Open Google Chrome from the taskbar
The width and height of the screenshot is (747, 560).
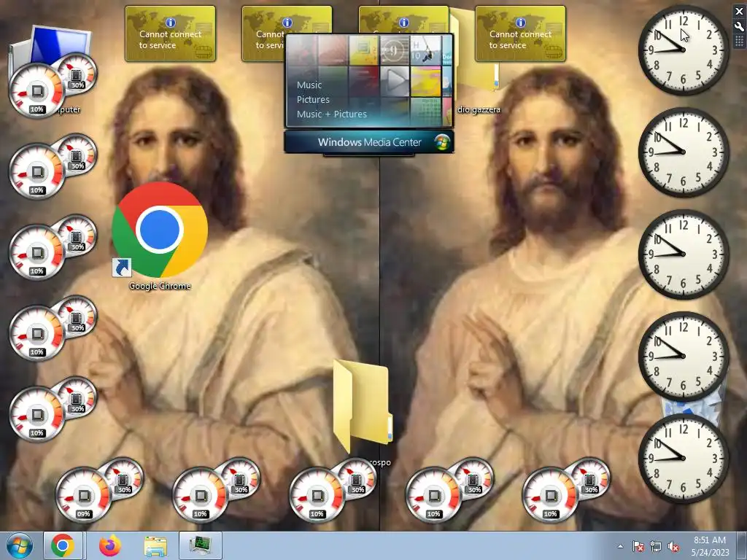pos(63,545)
